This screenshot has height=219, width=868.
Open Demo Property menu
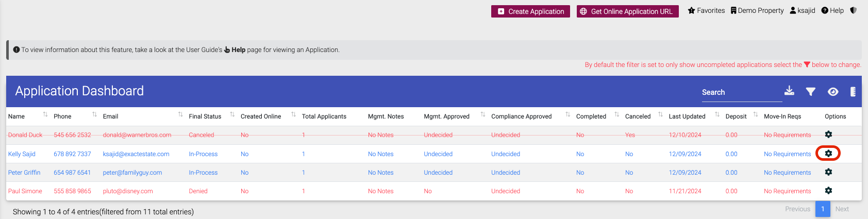[757, 10]
